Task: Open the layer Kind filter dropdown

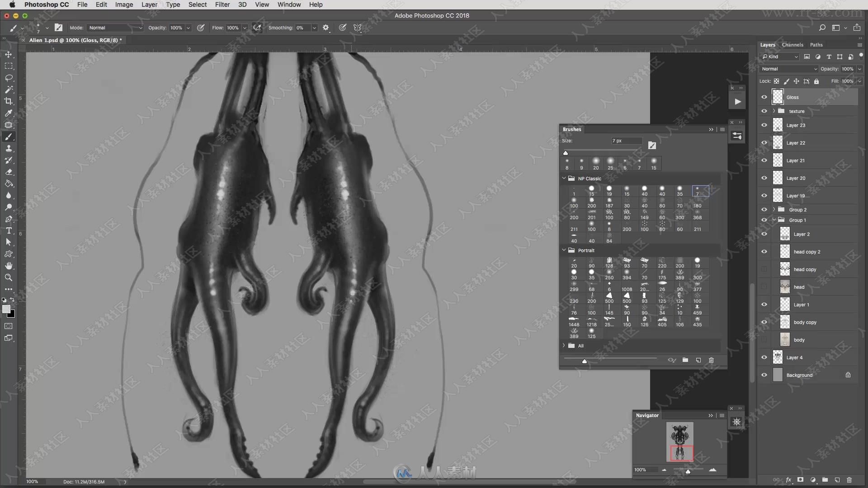Action: (780, 57)
